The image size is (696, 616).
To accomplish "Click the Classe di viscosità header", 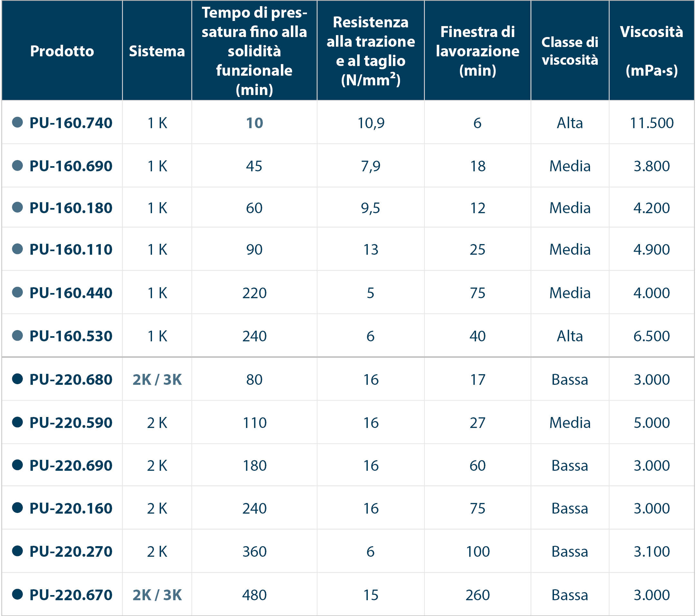I will pos(570,51).
